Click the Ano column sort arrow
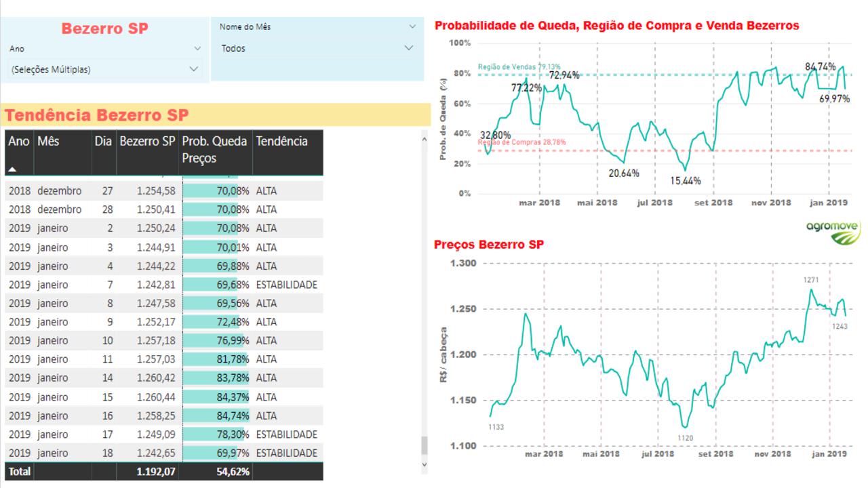 click(12, 169)
